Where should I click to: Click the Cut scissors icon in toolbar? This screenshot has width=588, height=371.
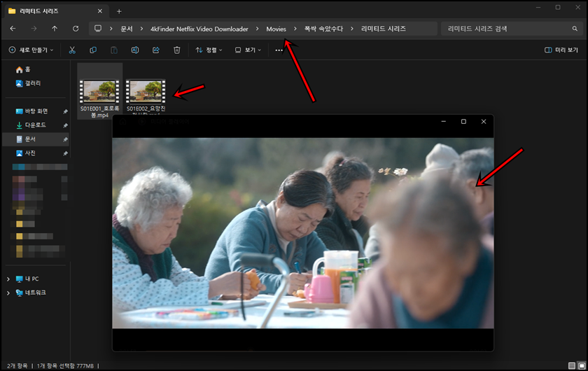pyautogui.click(x=72, y=50)
